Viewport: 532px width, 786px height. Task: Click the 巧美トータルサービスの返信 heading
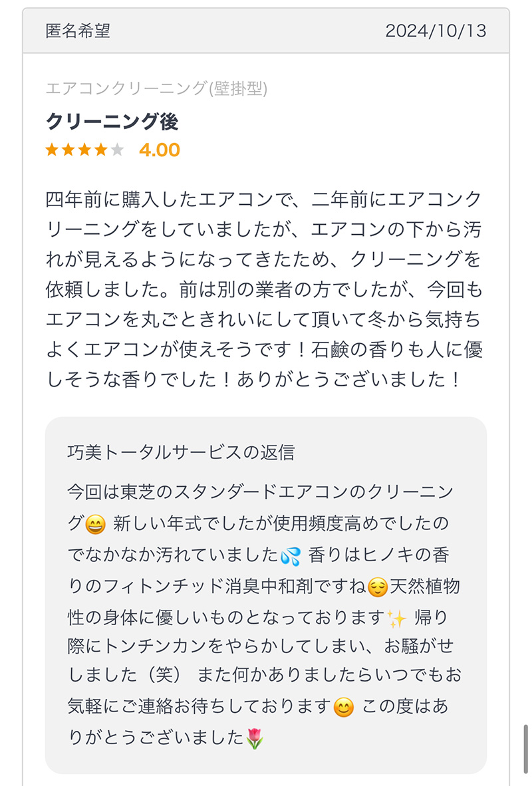pos(181,453)
